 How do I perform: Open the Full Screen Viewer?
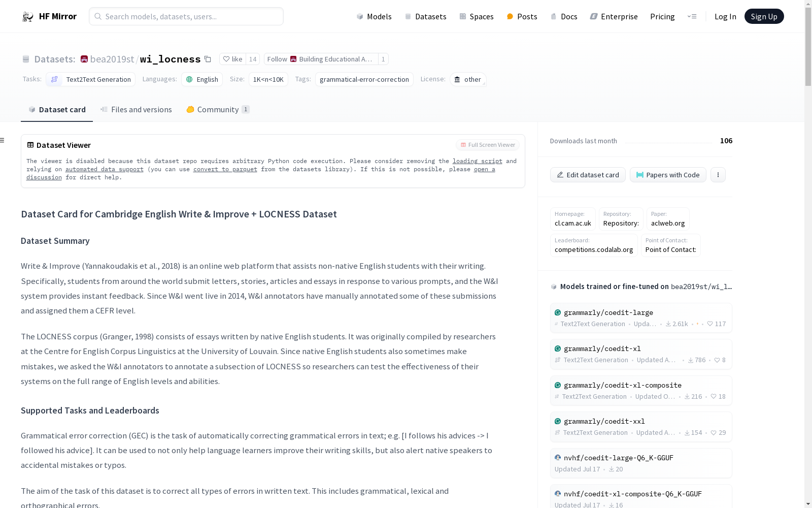(x=487, y=145)
